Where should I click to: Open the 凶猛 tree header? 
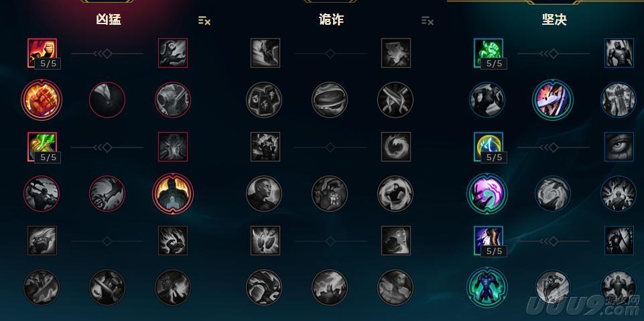tap(109, 19)
